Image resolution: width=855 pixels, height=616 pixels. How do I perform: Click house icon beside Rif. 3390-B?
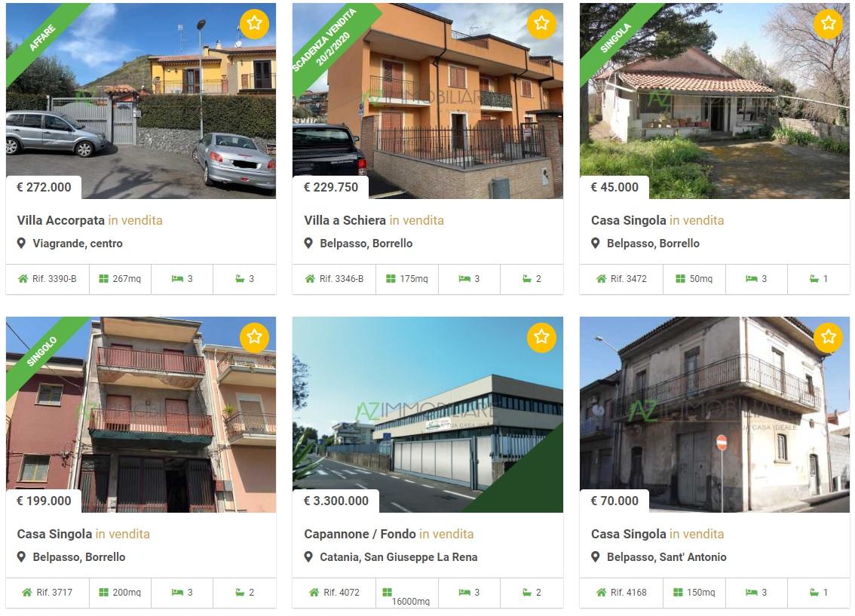23,278
